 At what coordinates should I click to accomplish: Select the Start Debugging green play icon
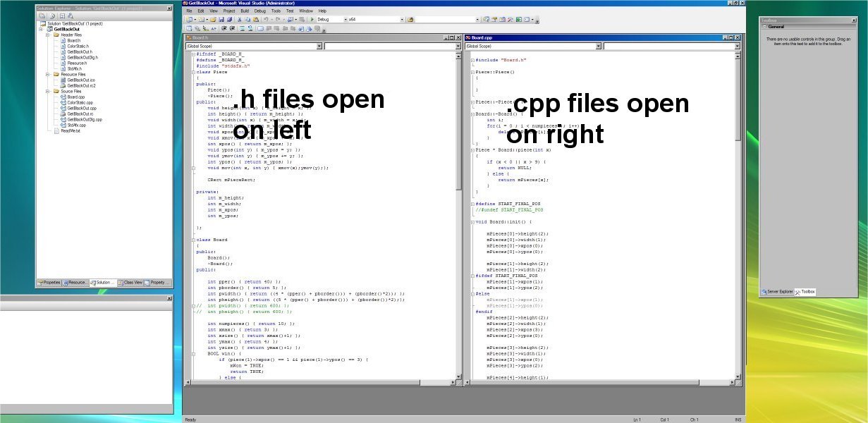coord(312,20)
